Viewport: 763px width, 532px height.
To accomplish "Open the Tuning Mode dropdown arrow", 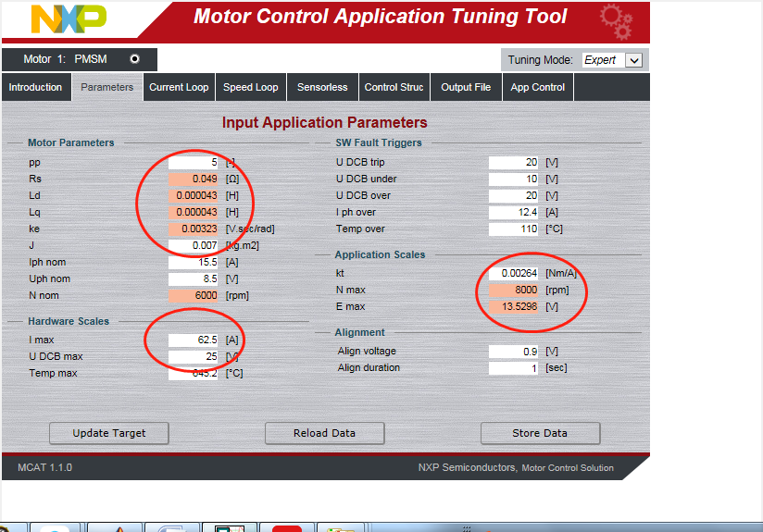I will [633, 60].
